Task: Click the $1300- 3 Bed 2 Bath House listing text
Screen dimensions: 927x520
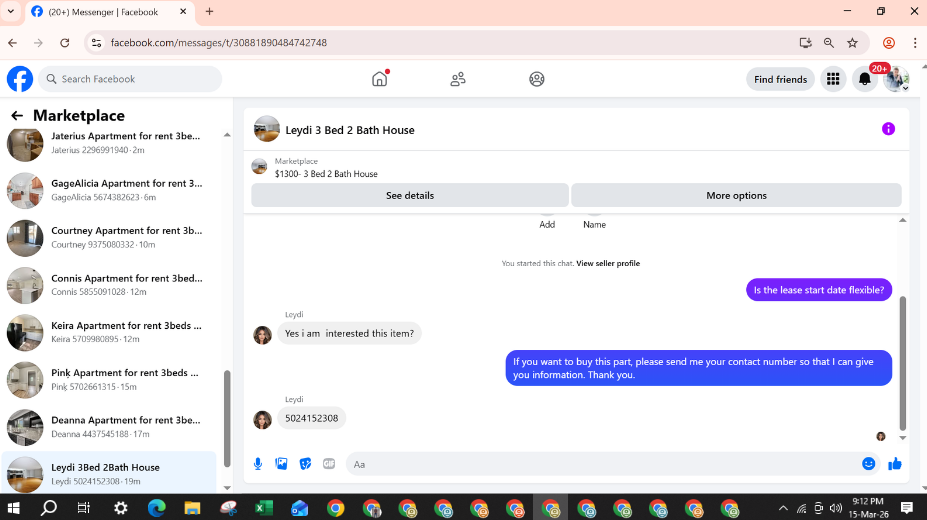Action: point(326,174)
